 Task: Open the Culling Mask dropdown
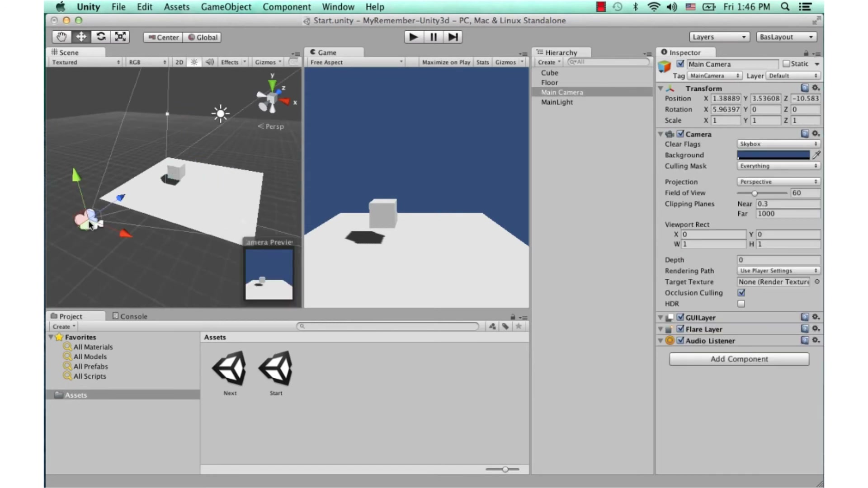(778, 166)
